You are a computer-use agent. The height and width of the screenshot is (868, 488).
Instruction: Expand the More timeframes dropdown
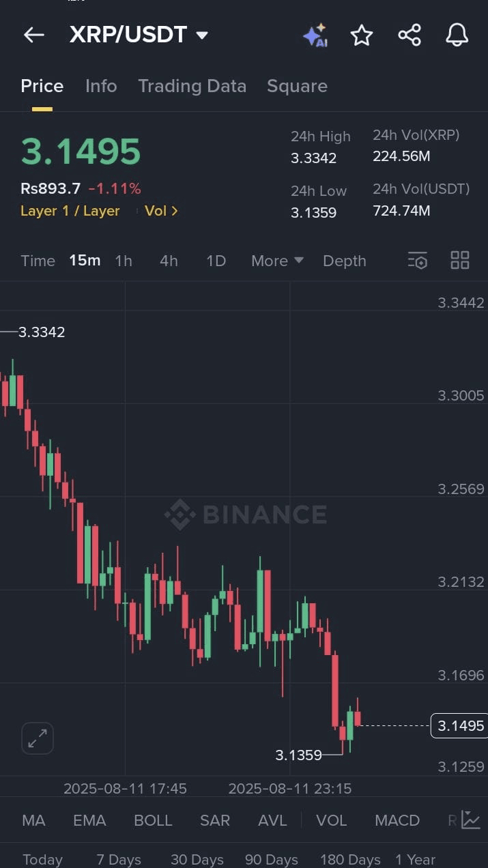click(277, 261)
